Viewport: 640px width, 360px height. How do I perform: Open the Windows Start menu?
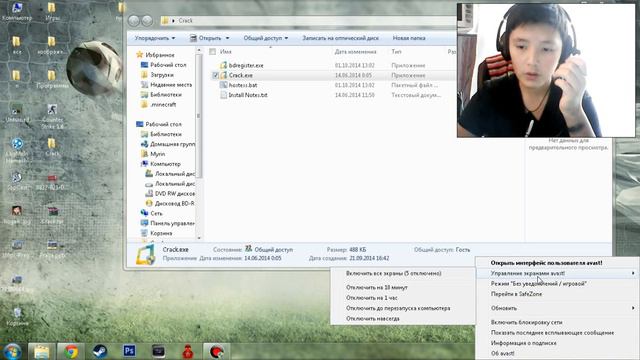13,351
